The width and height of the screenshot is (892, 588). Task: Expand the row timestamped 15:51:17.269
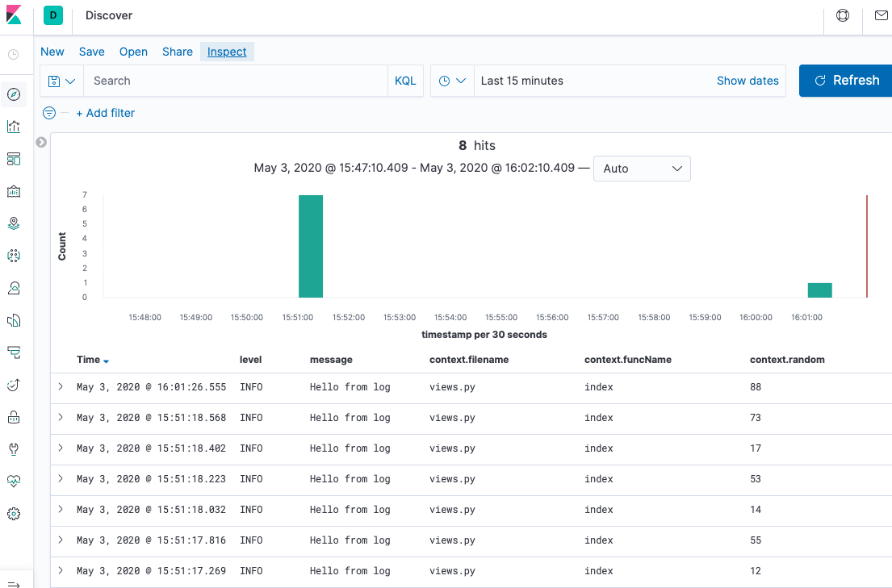click(61, 571)
